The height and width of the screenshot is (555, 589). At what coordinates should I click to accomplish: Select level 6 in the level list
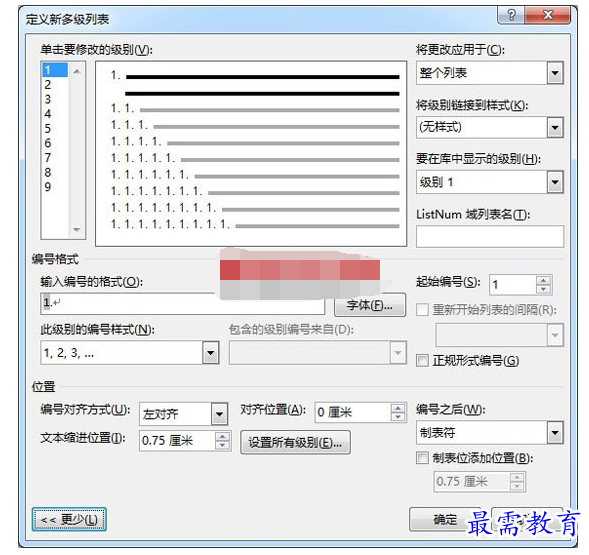point(55,143)
